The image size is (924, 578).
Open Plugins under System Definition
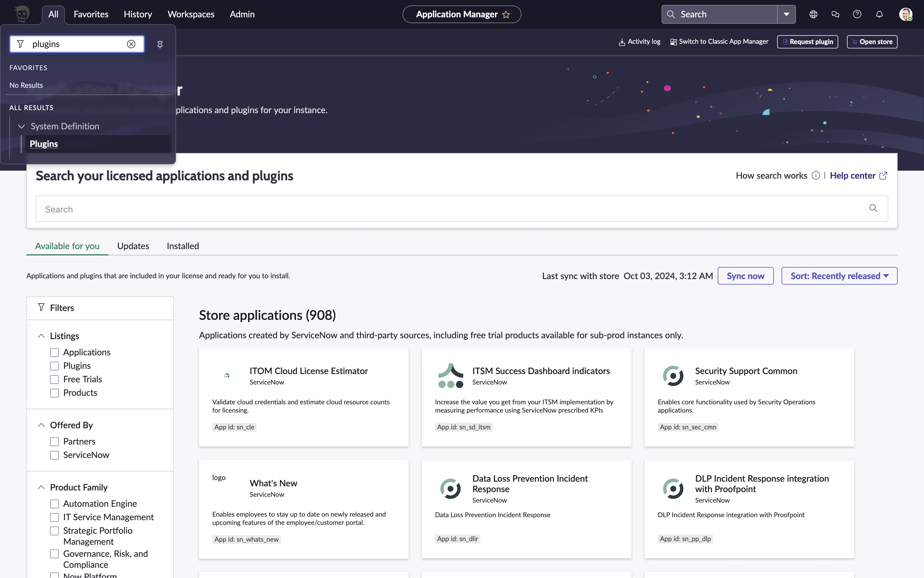pyautogui.click(x=98, y=144)
